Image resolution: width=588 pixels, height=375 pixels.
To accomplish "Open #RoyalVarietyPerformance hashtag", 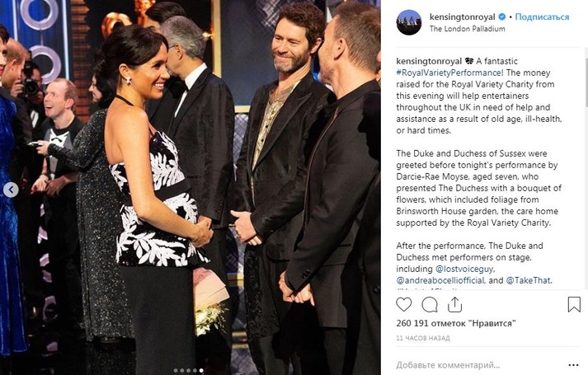I will coord(449,73).
